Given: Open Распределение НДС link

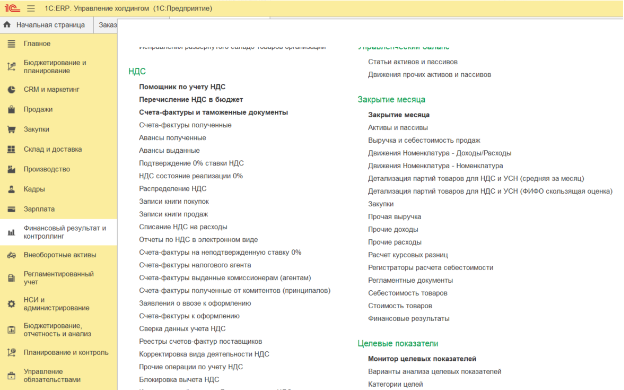Looking at the screenshot, I should pos(172,189).
